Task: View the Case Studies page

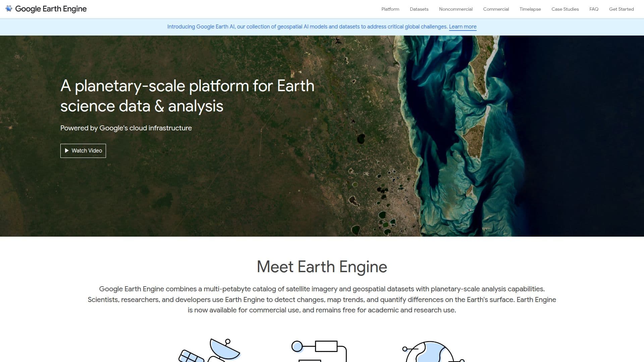Action: coord(565,9)
